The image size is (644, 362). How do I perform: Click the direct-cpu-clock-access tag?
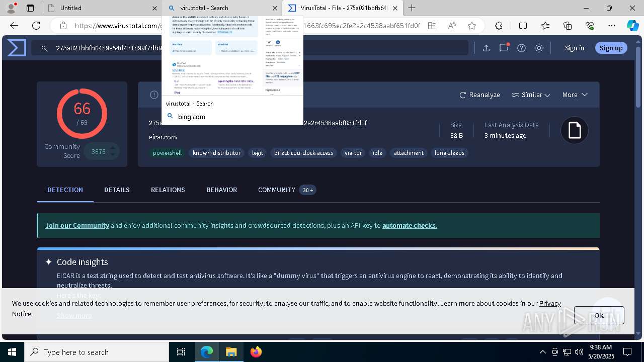(x=303, y=153)
